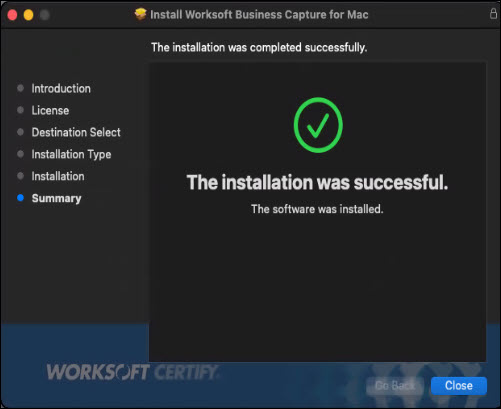Viewport: 501px width, 409px height.
Task: Click the gray Introduction step bullet
Action: [x=20, y=88]
